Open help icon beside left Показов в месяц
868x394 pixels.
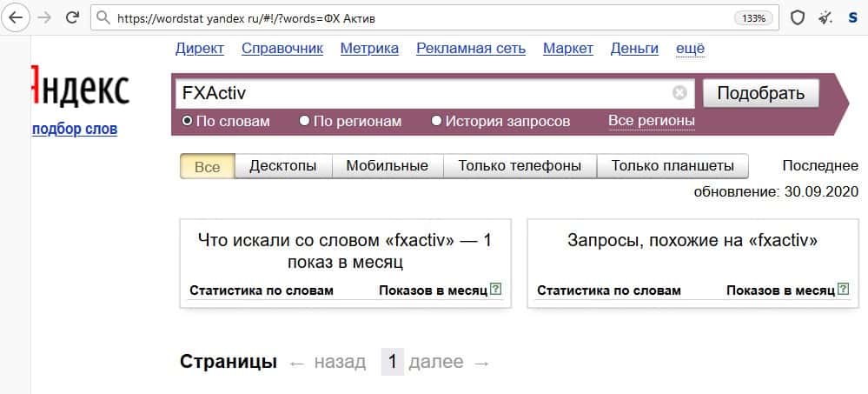point(496,289)
